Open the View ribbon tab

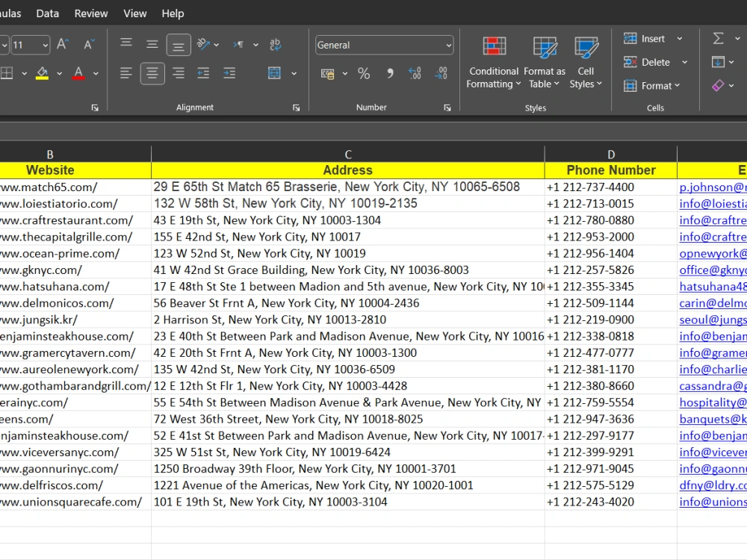134,13
